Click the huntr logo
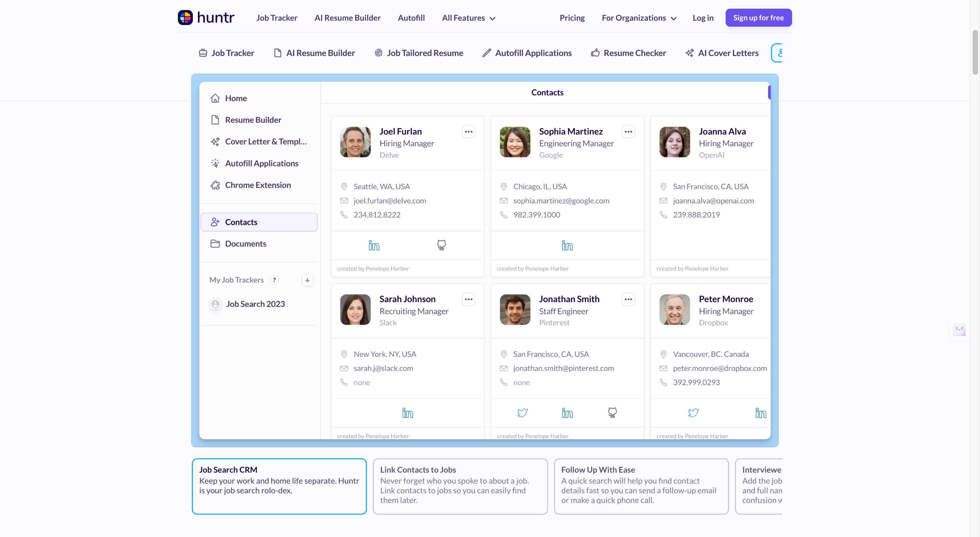Viewport: 980px width, 537px height. point(206,17)
